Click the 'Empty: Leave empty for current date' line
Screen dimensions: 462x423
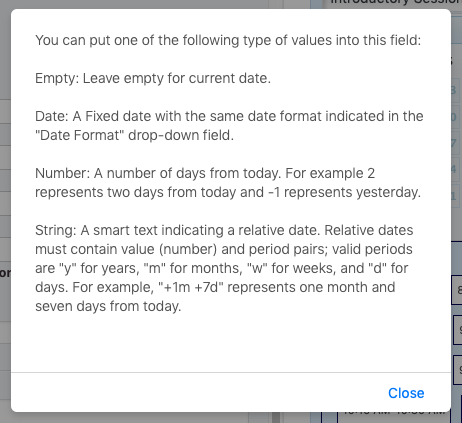point(153,78)
